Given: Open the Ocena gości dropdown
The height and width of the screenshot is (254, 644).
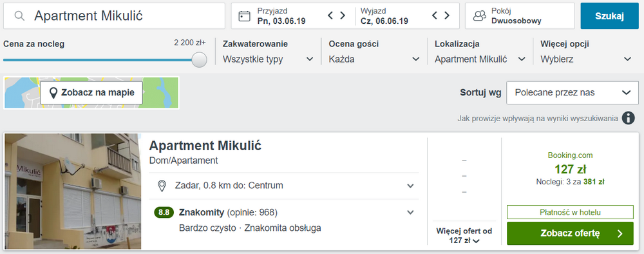Looking at the screenshot, I should pyautogui.click(x=374, y=52).
